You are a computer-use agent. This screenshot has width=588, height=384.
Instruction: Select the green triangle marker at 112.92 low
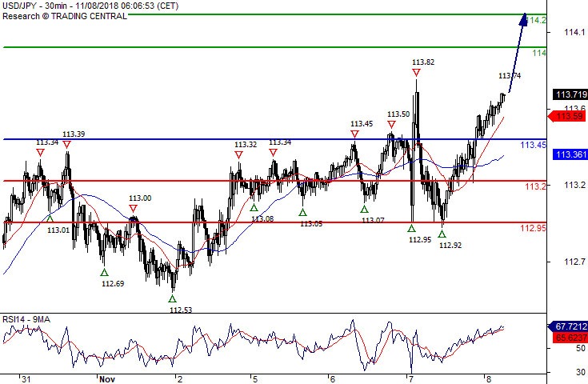(x=442, y=234)
